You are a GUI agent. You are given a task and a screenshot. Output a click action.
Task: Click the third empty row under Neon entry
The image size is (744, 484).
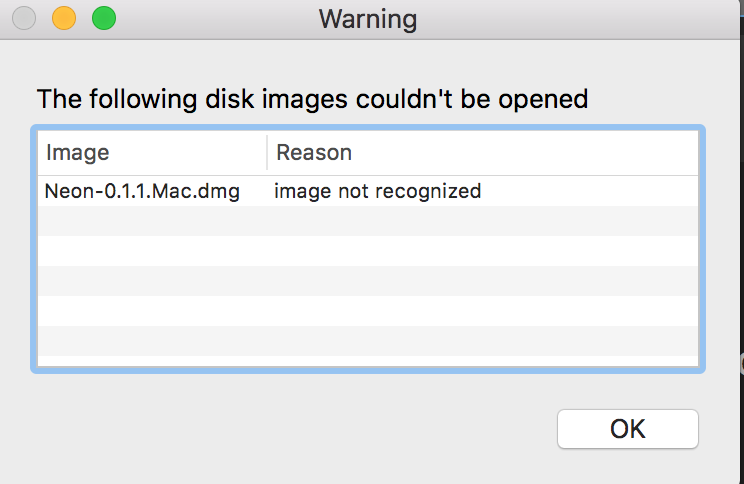pos(368,280)
